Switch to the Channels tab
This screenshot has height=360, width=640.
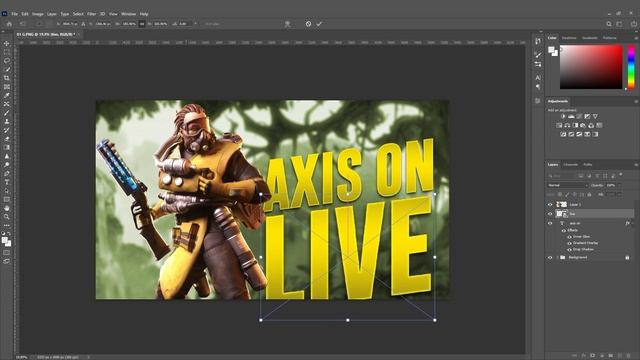pos(571,165)
